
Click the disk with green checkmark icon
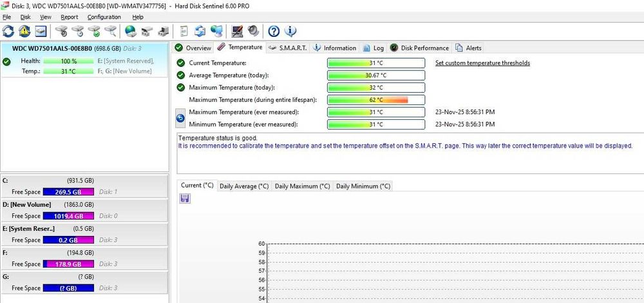tap(94, 31)
